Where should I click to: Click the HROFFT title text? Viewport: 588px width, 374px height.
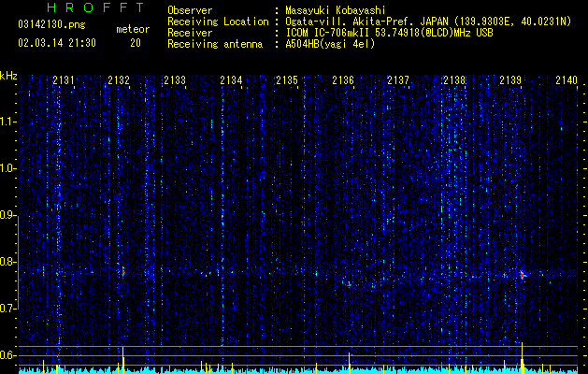pyautogui.click(x=95, y=7)
